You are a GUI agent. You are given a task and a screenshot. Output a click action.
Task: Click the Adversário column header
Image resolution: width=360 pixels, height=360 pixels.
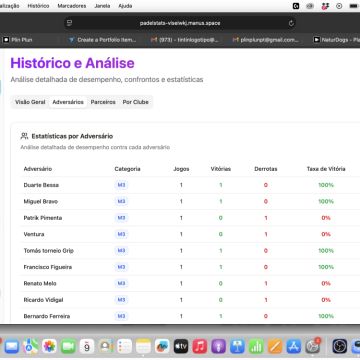(x=38, y=169)
